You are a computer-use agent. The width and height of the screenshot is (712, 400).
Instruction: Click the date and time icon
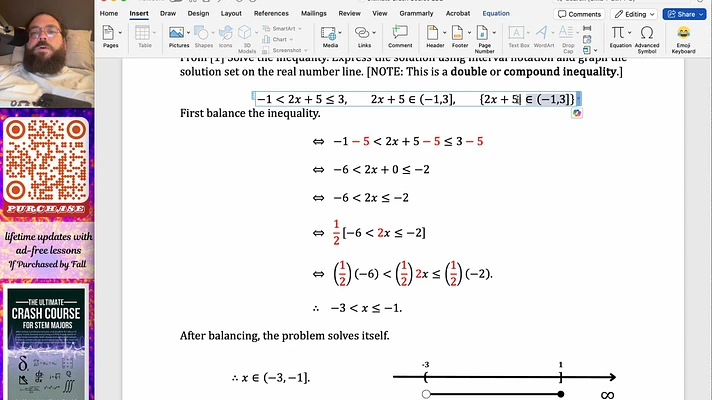point(587,40)
